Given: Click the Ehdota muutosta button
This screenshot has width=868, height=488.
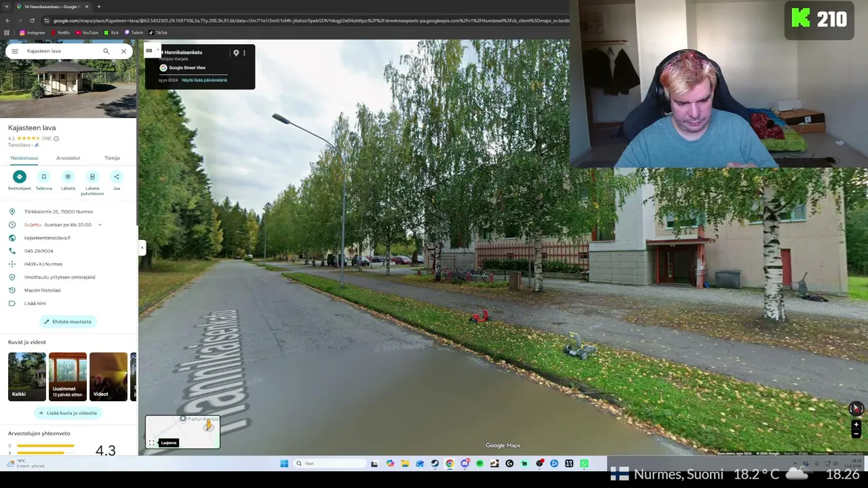Looking at the screenshot, I should pos(68,322).
